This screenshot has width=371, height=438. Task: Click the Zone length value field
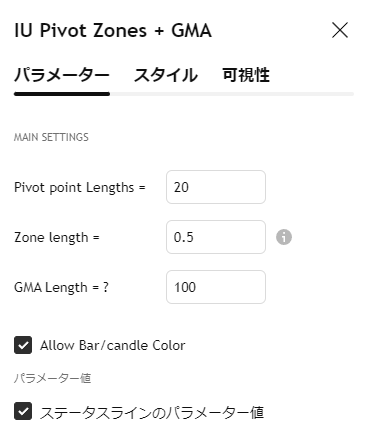click(x=216, y=237)
